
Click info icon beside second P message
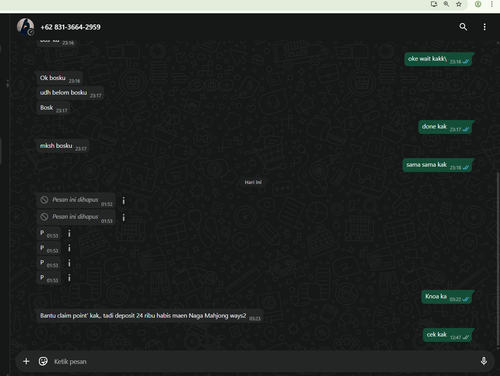pos(69,248)
